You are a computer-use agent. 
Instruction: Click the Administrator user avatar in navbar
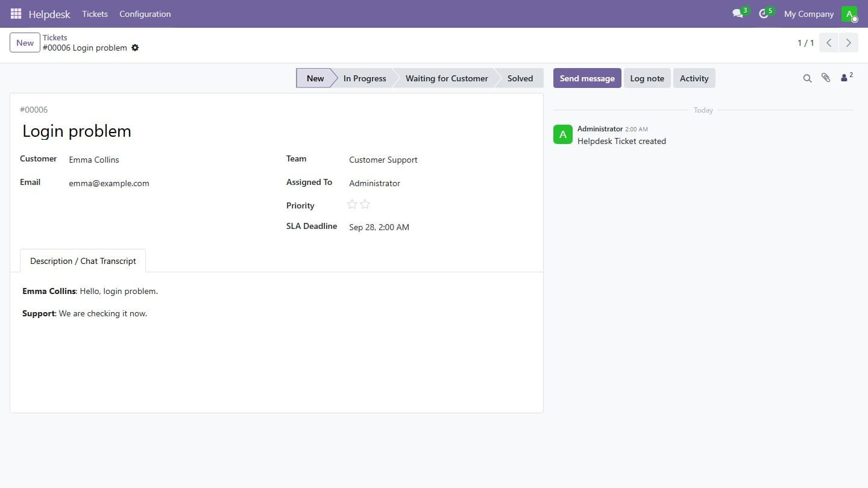pos(849,14)
